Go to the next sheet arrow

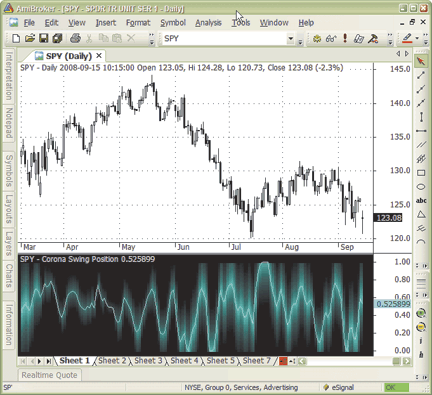pos(39,361)
